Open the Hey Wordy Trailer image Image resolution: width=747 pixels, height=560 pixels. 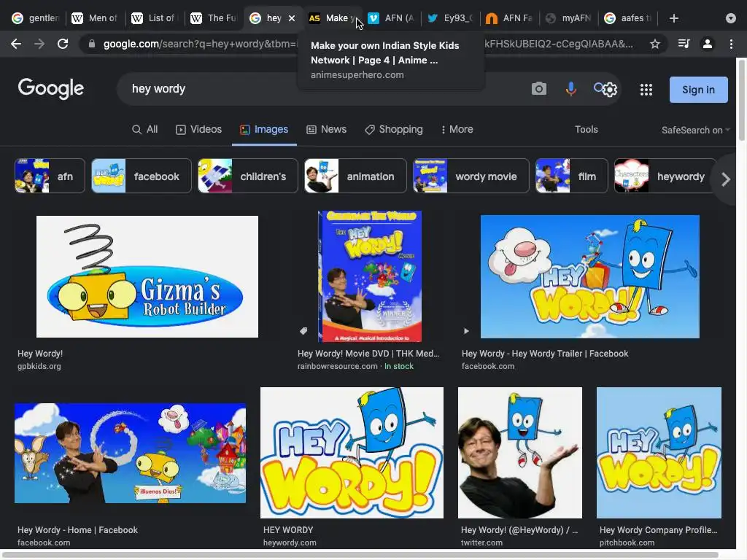589,276
